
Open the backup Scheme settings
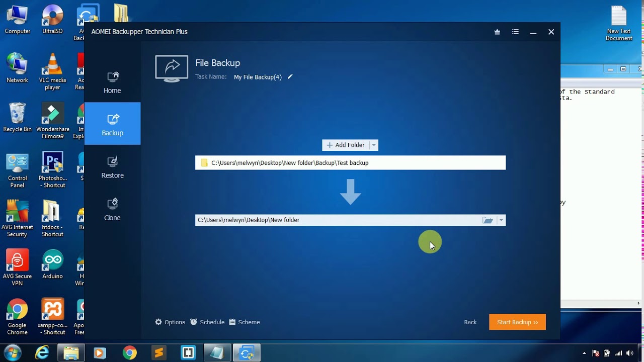point(245,322)
